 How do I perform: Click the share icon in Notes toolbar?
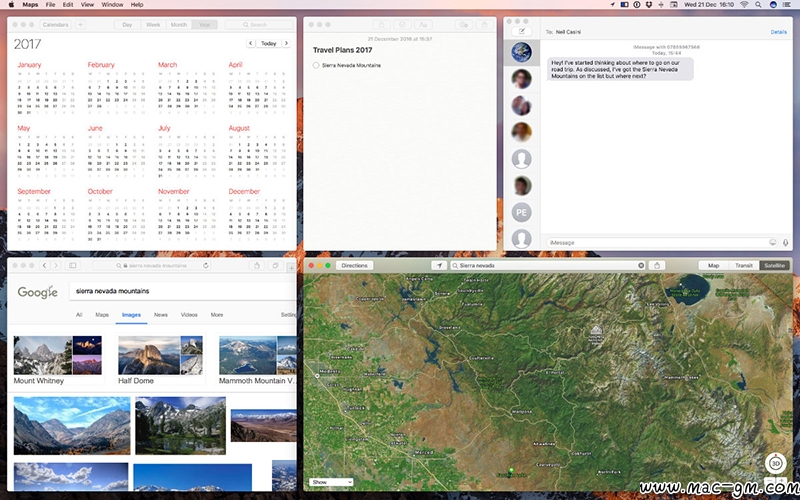click(x=484, y=24)
